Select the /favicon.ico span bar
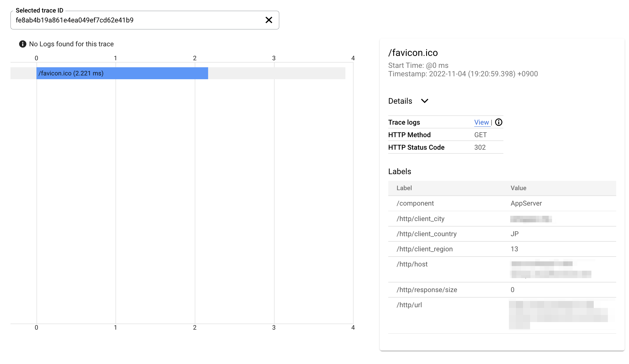 tap(122, 73)
